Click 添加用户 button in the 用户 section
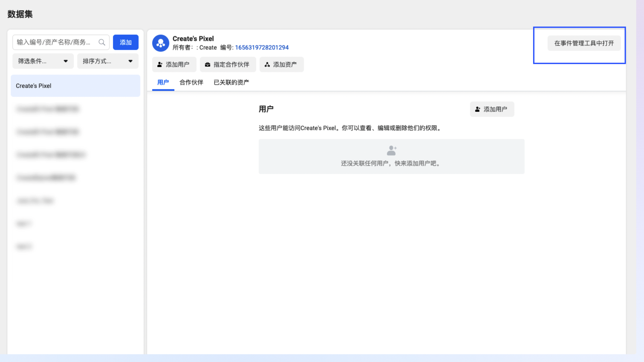Screen dimensions: 644x362 point(492,109)
